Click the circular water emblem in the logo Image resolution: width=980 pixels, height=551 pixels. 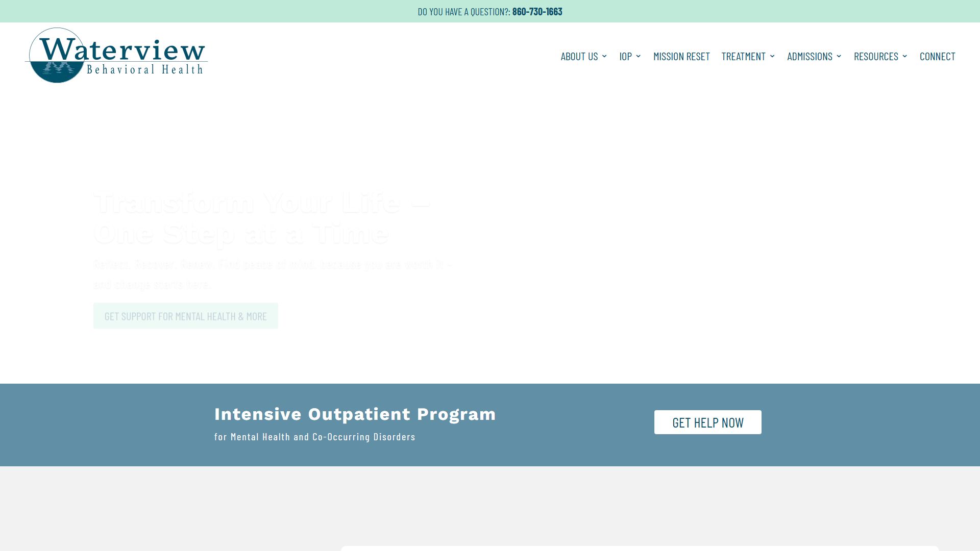(x=57, y=55)
